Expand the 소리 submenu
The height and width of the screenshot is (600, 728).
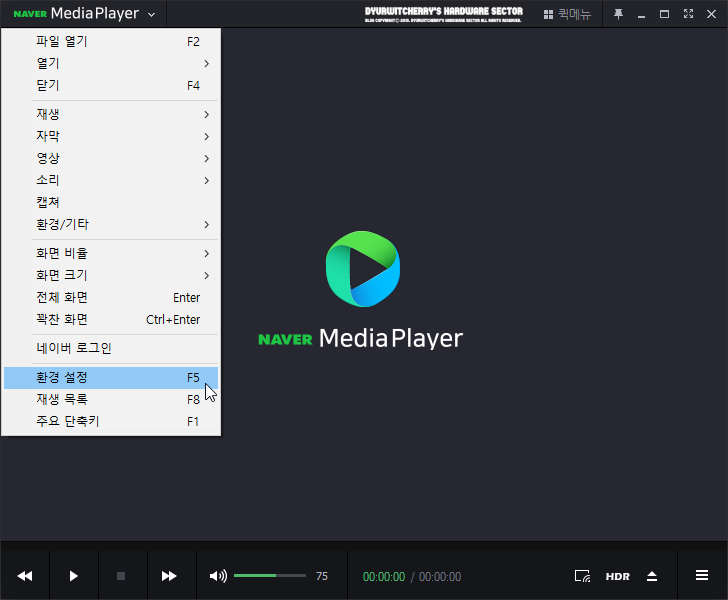pos(111,180)
